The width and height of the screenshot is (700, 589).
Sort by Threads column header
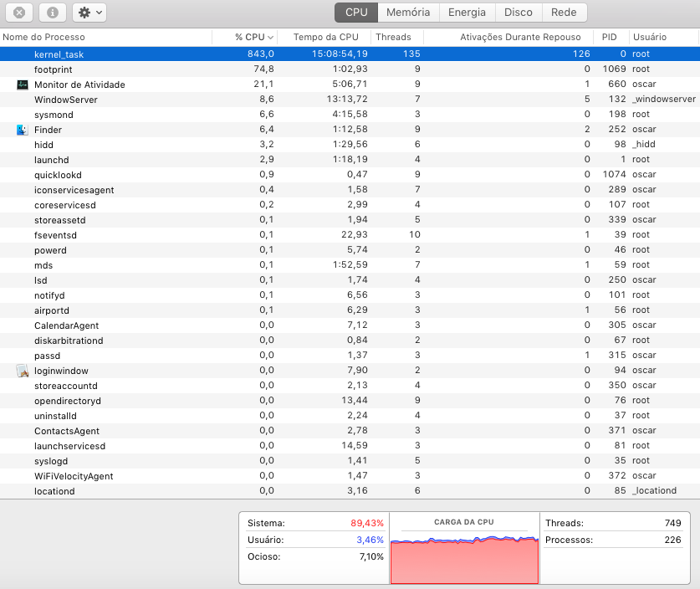click(x=397, y=37)
